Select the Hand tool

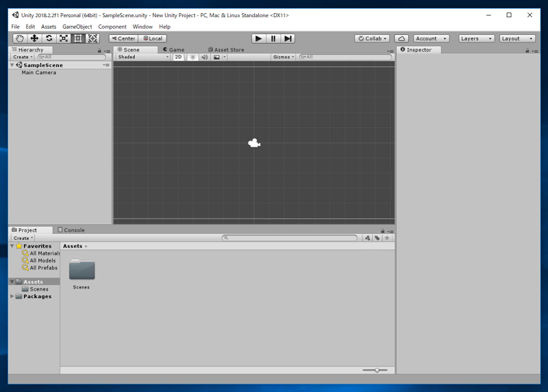click(20, 38)
